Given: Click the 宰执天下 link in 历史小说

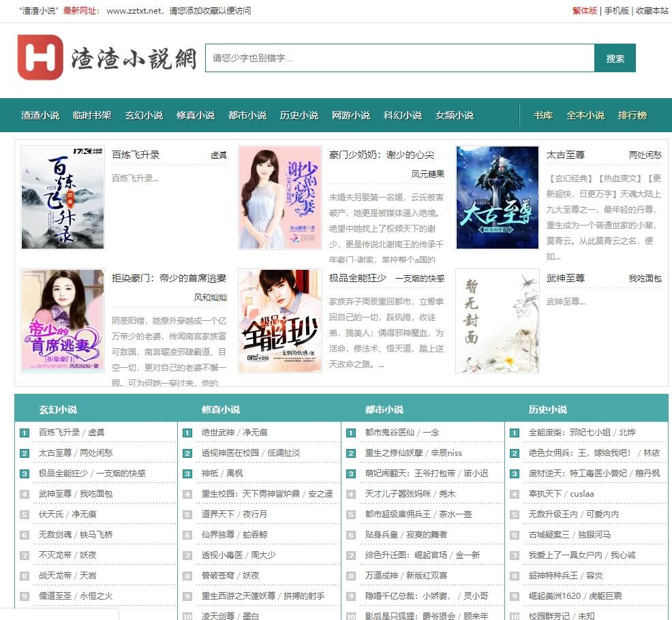Looking at the screenshot, I should (x=545, y=494).
